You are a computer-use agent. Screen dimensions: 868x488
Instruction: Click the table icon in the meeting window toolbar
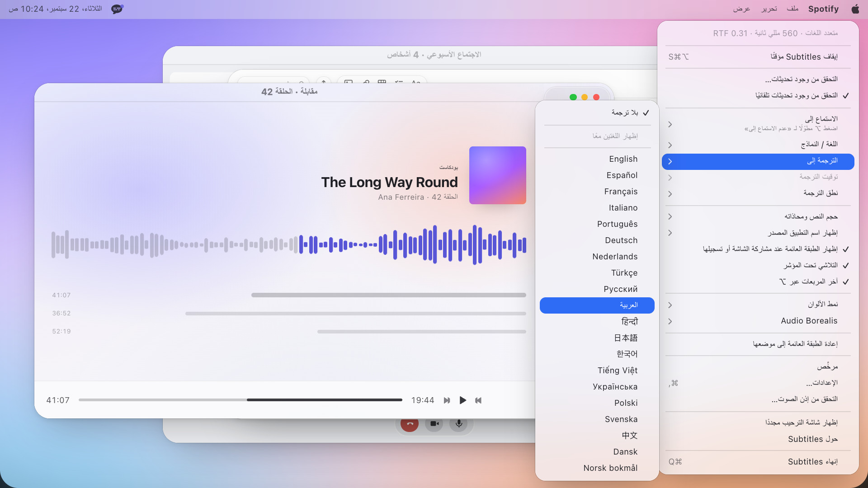tap(382, 82)
